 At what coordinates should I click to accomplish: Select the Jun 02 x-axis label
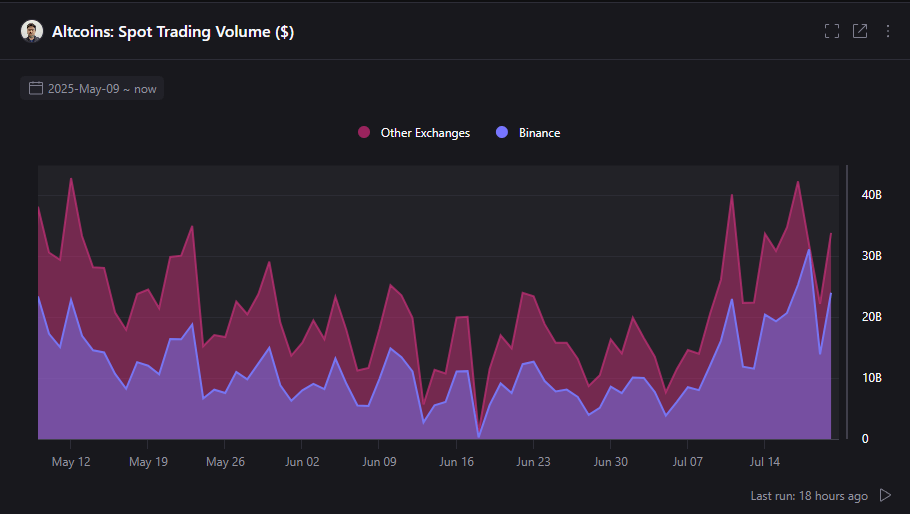click(302, 462)
